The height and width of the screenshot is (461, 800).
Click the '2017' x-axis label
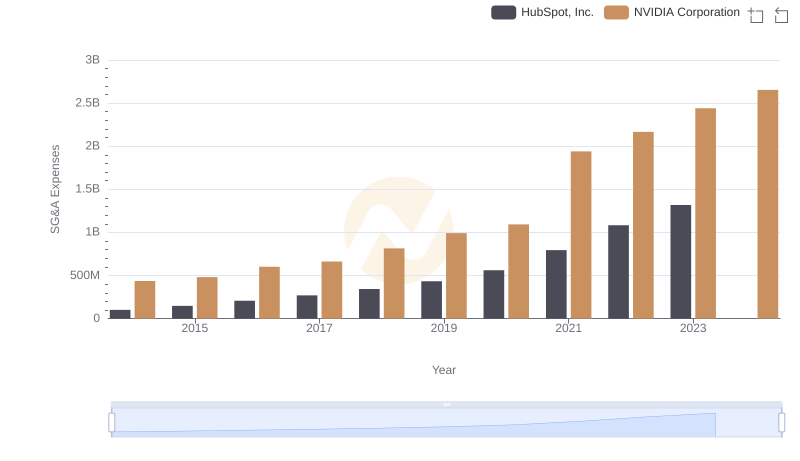pyautogui.click(x=319, y=328)
